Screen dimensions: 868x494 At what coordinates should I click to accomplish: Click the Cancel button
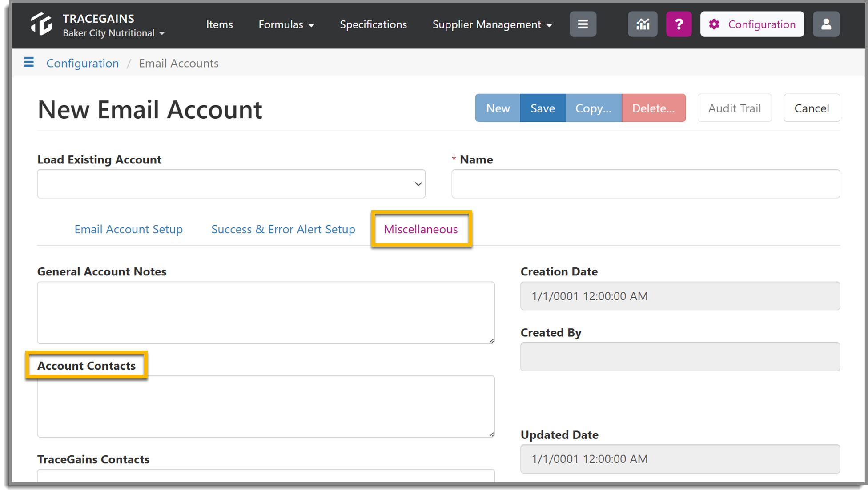pyautogui.click(x=812, y=108)
